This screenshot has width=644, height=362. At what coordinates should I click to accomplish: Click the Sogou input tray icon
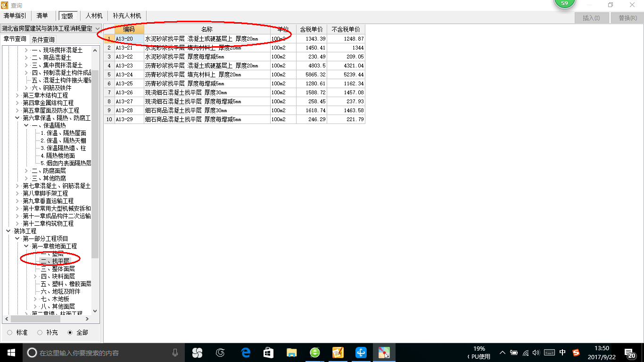coord(576,353)
